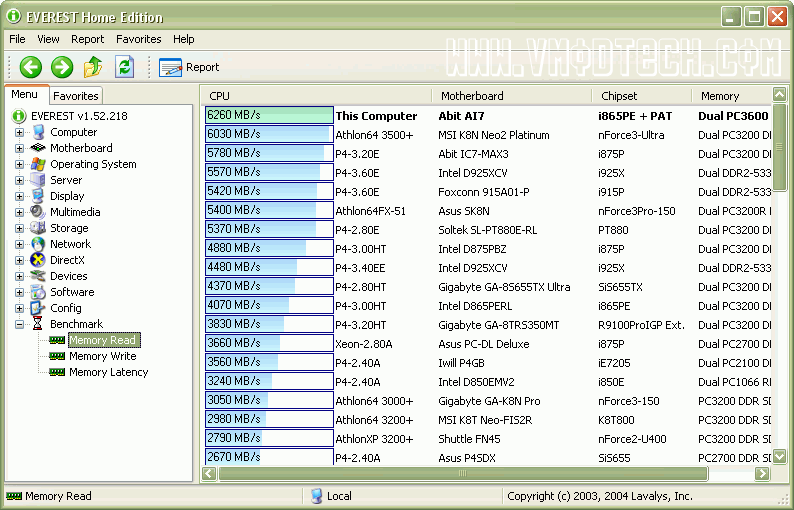Select the Xeon-2.80A row
This screenshot has height=510, width=794.
click(x=488, y=344)
